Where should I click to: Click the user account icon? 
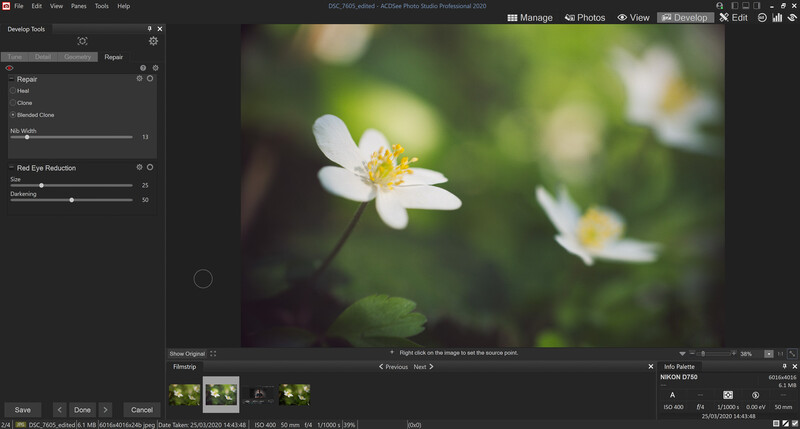(x=719, y=6)
